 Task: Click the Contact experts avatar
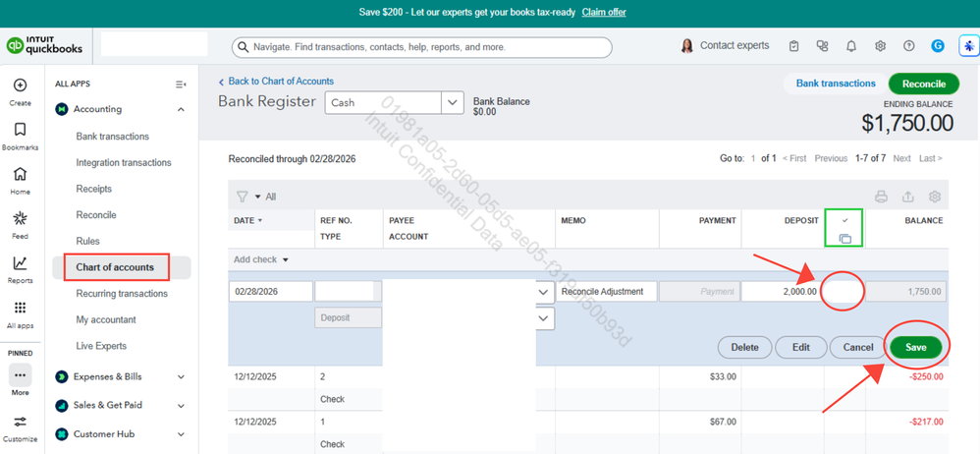pyautogui.click(x=686, y=45)
